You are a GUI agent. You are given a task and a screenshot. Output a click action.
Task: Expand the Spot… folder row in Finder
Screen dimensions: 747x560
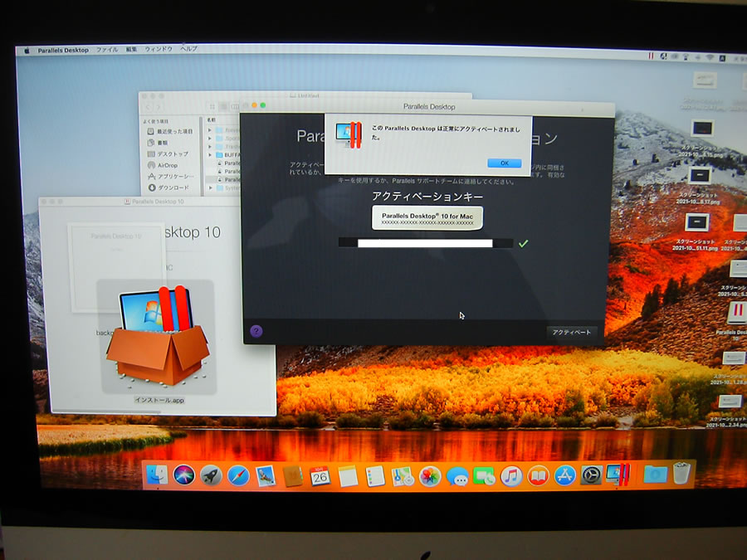(x=210, y=138)
